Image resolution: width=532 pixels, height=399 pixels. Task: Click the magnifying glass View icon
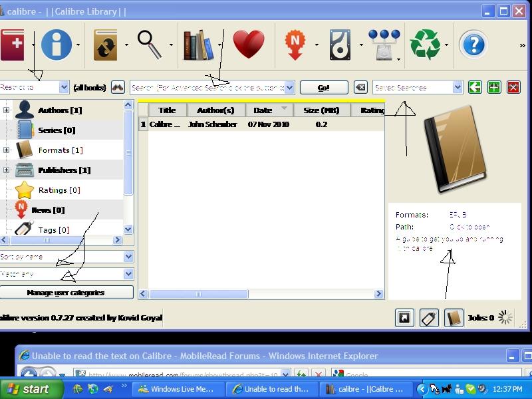click(x=149, y=45)
